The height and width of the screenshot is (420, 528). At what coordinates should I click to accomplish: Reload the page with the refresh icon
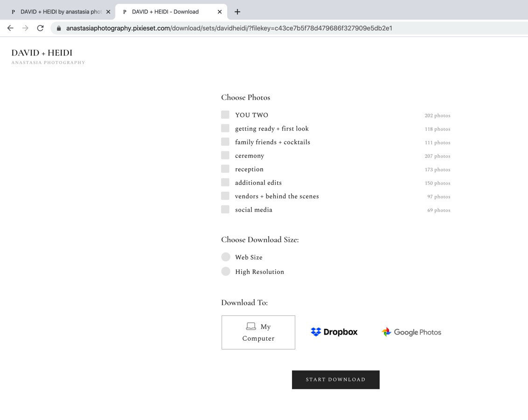point(41,28)
